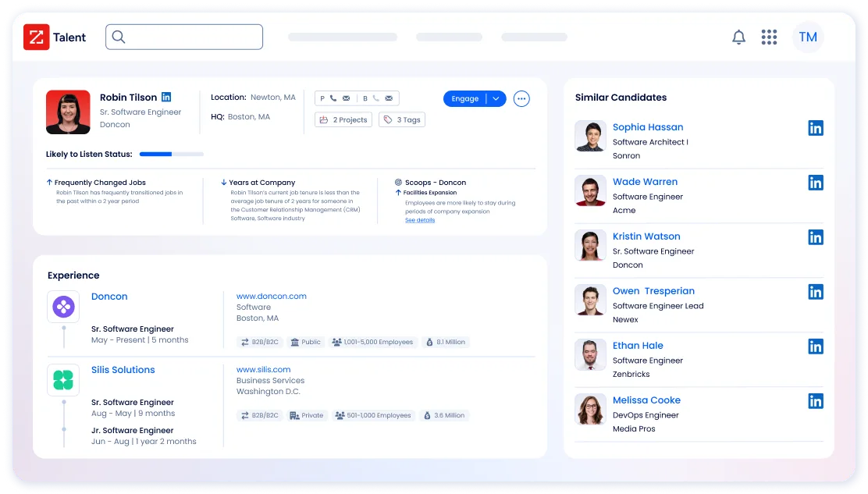Click the business email icon after B
868x494 pixels.
[x=389, y=98]
